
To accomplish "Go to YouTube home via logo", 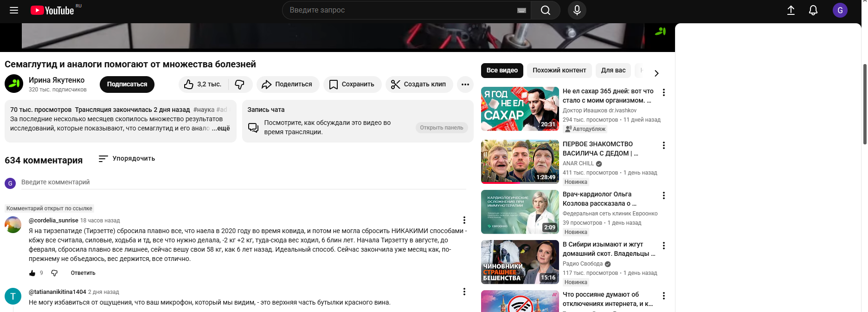I will point(52,10).
